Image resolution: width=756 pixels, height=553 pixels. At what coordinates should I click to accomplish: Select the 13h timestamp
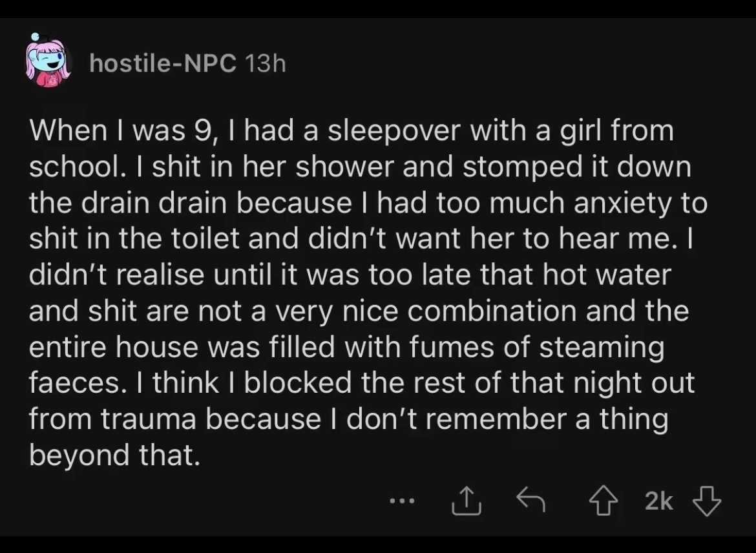[x=265, y=63]
